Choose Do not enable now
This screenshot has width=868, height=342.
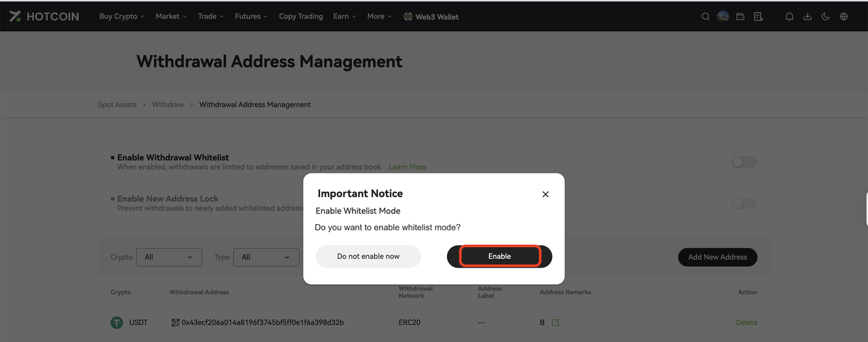[368, 256]
